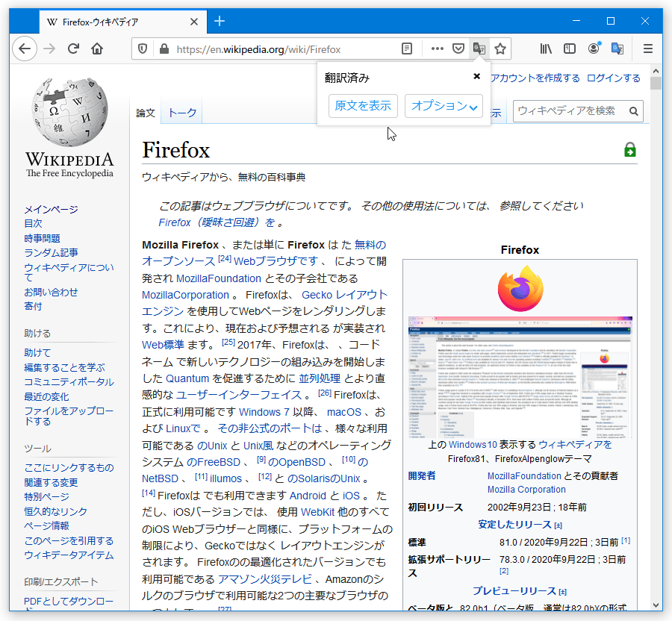Bookmark this page with the star icon

click(x=500, y=49)
